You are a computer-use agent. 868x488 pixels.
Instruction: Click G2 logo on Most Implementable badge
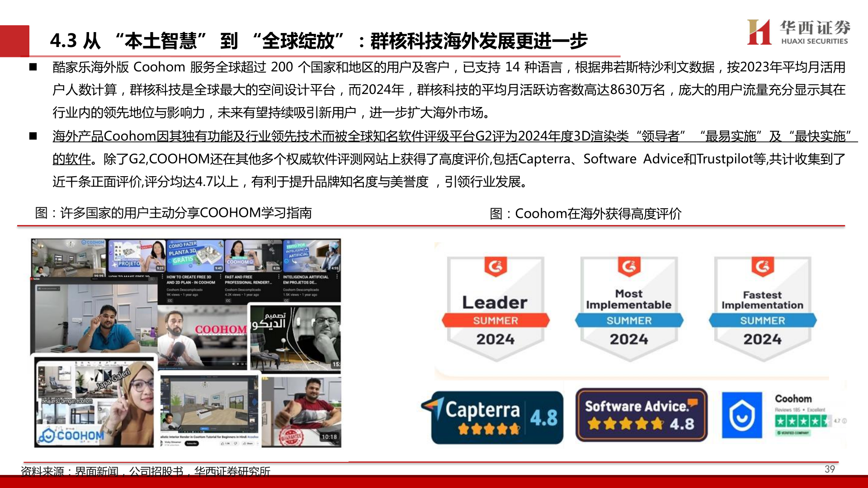coord(628,266)
